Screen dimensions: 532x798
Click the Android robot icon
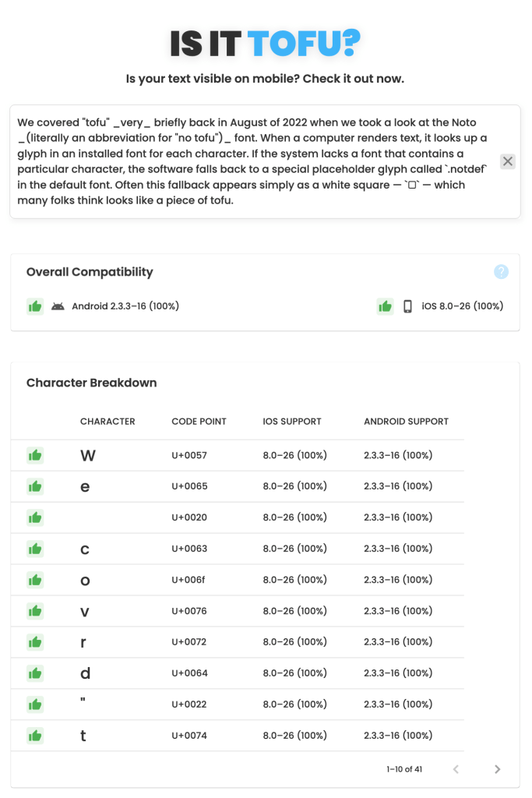pyautogui.click(x=58, y=306)
